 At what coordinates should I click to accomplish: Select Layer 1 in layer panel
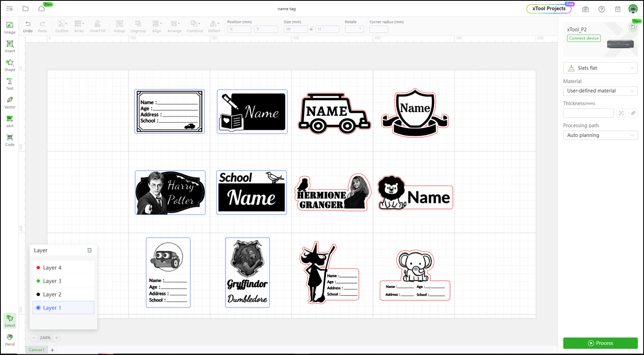point(63,308)
